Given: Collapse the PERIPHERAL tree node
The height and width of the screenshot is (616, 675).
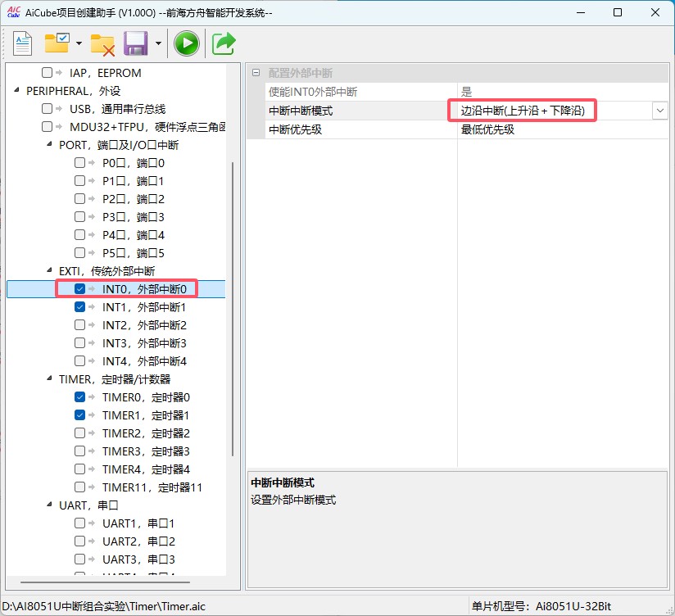Looking at the screenshot, I should [16, 90].
